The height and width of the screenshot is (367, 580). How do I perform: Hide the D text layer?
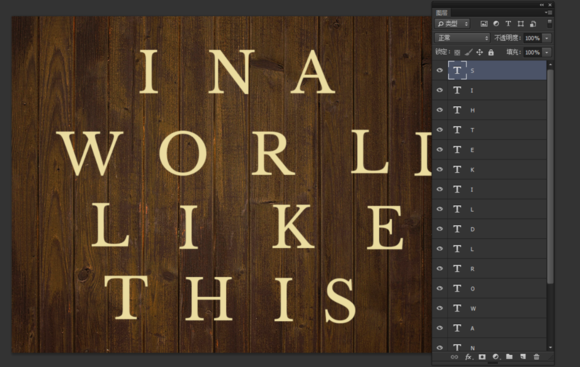pyautogui.click(x=439, y=229)
